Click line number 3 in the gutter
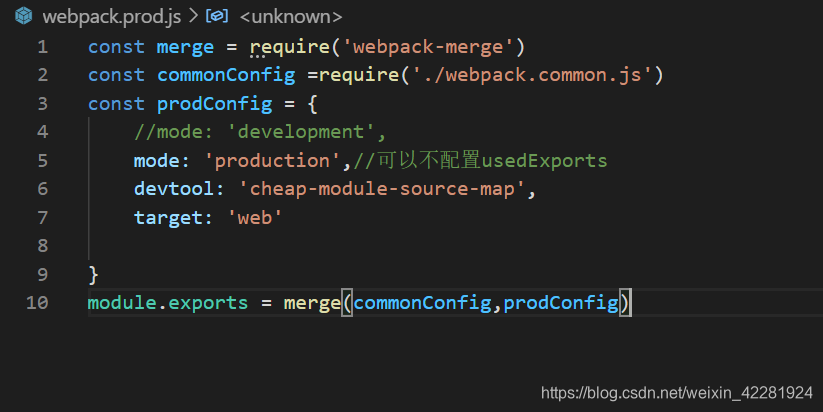Image resolution: width=823 pixels, height=412 pixels. tap(43, 103)
